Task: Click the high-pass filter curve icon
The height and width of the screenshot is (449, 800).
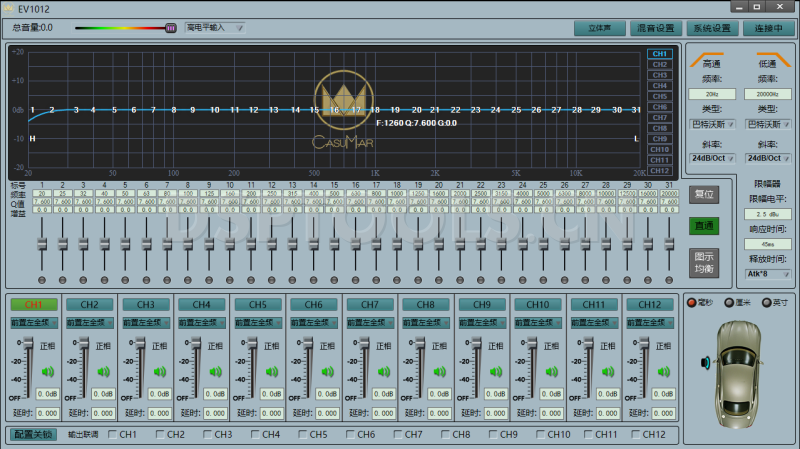Action: coord(706,62)
